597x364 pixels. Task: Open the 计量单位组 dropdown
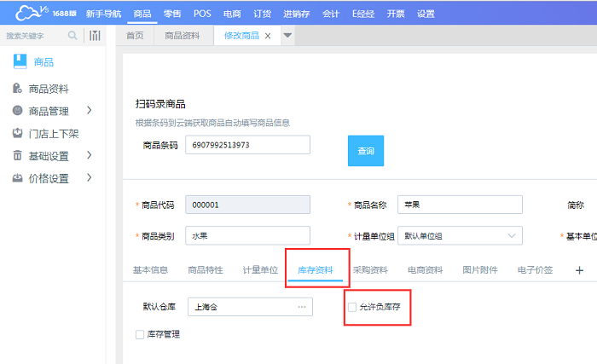(512, 236)
